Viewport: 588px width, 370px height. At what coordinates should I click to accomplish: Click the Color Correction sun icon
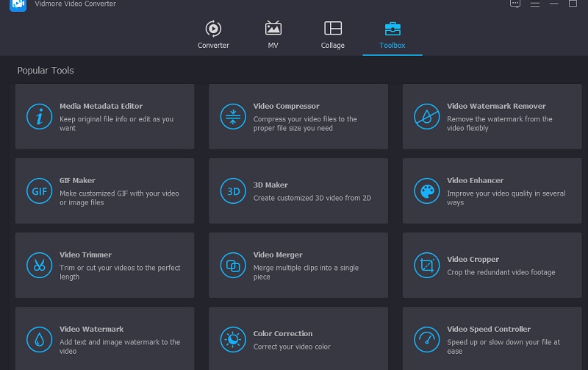(x=233, y=339)
